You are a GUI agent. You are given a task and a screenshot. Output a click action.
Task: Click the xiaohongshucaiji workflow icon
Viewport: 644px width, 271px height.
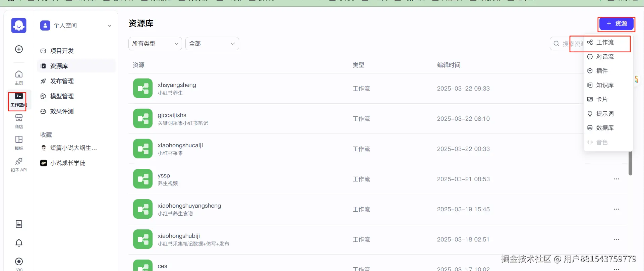143,149
